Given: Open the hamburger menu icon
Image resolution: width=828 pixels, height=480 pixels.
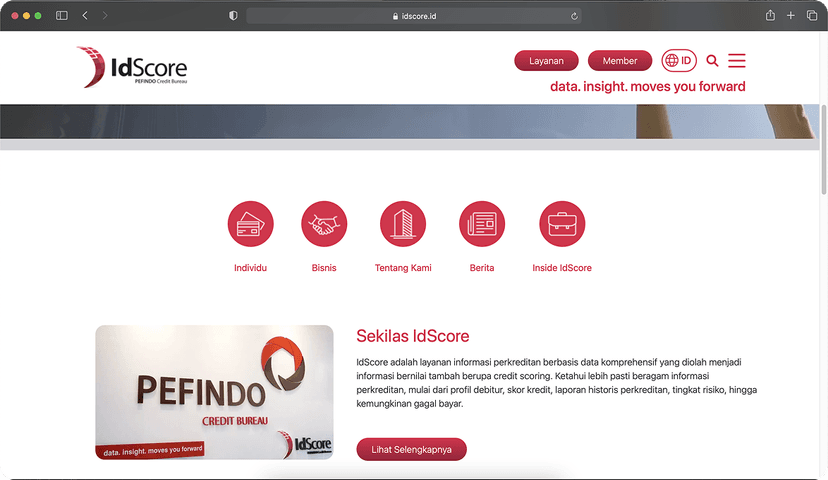Looking at the screenshot, I should pos(737,61).
